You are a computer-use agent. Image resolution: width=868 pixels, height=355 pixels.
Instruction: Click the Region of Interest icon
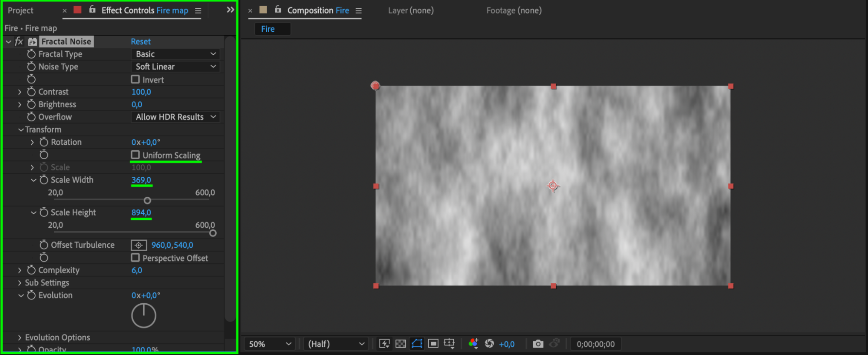pyautogui.click(x=433, y=344)
